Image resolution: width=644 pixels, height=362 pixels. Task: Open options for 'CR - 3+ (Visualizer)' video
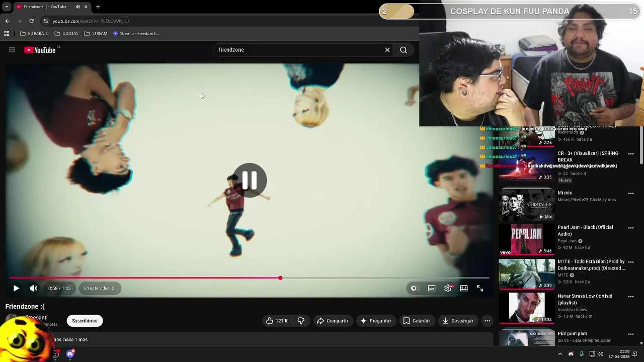(630, 154)
